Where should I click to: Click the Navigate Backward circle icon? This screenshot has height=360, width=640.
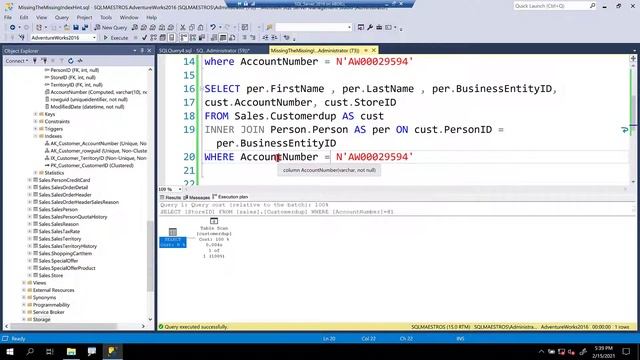click(13, 27)
